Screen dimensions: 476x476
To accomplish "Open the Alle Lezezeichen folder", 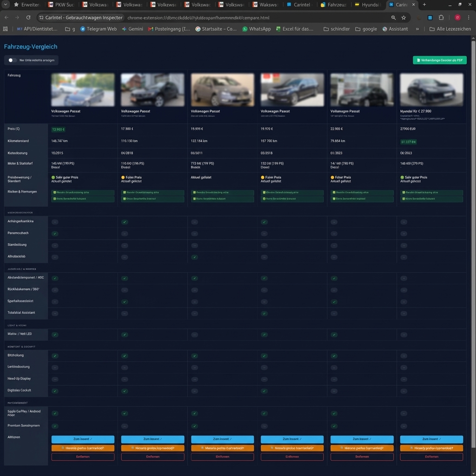I will [450, 29].
